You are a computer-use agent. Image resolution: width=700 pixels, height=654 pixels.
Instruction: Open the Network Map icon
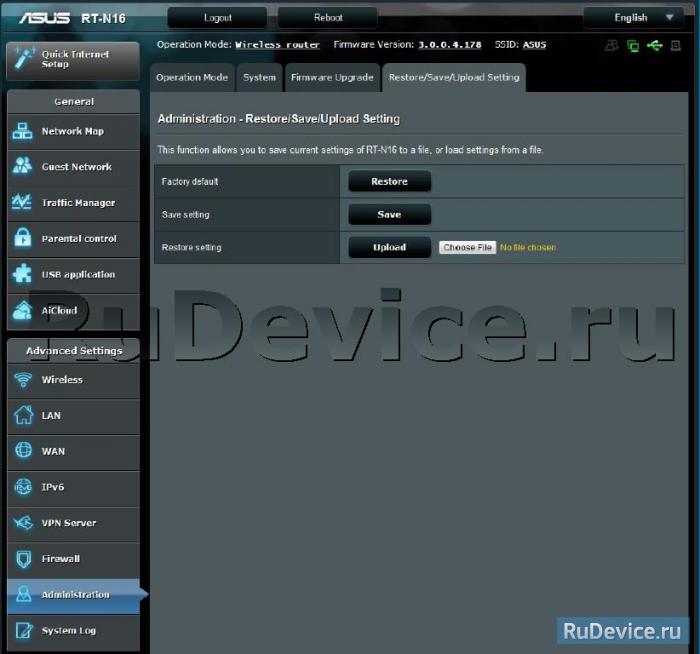pos(23,132)
